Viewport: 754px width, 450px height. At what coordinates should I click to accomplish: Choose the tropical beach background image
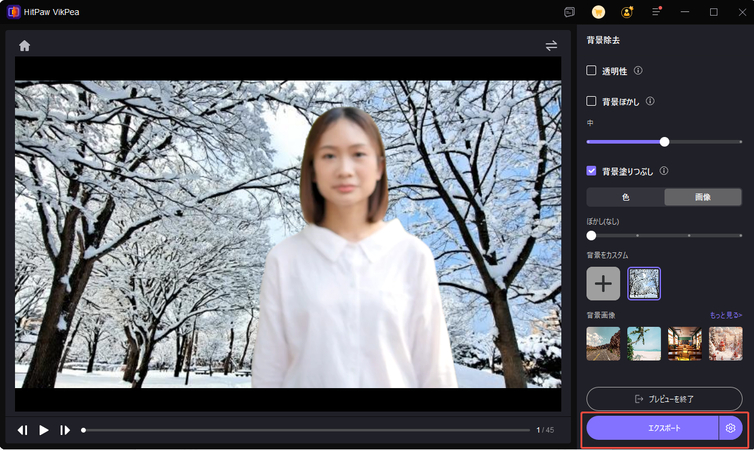pos(644,344)
